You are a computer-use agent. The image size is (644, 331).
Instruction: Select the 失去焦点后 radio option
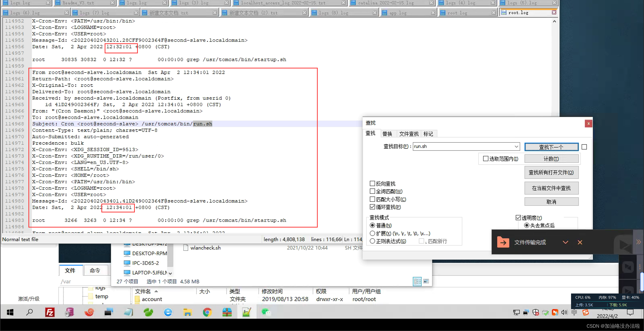(x=527, y=225)
